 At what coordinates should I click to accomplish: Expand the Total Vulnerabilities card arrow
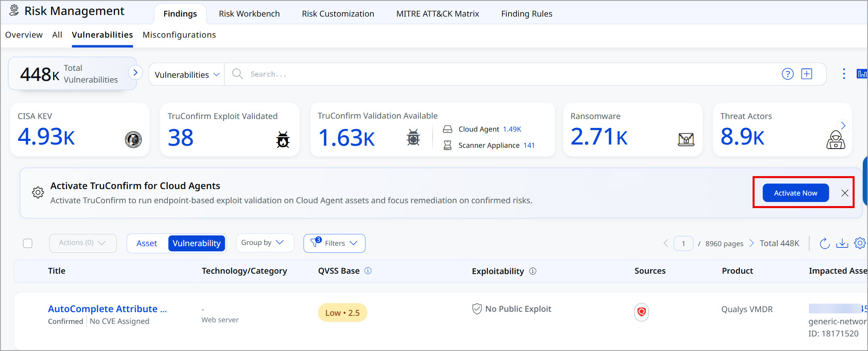[x=135, y=73]
